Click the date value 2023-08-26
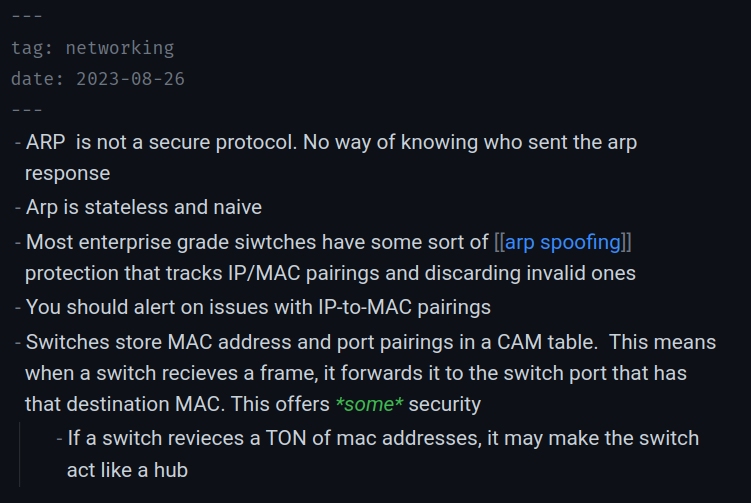Viewport: 751px width, 503px height. pos(129,79)
